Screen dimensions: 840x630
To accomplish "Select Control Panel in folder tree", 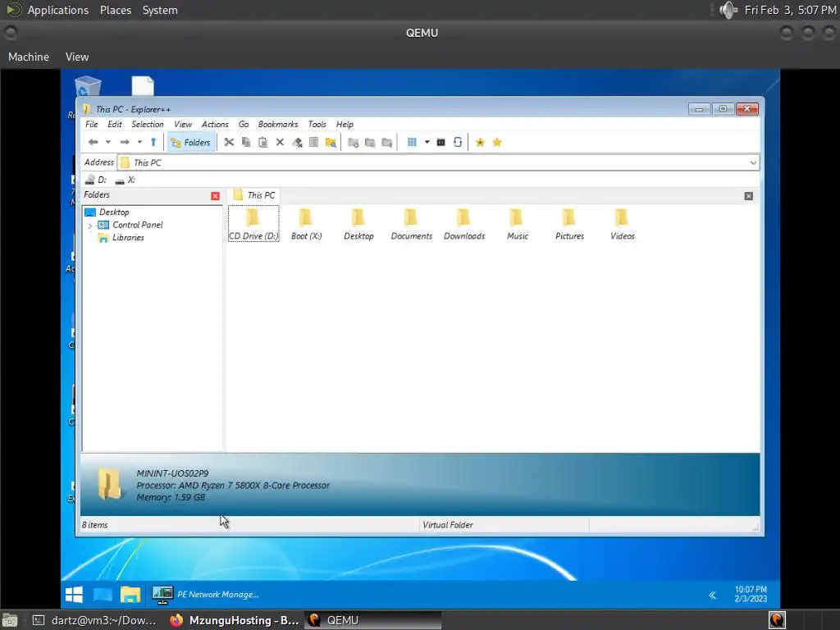I will (138, 225).
